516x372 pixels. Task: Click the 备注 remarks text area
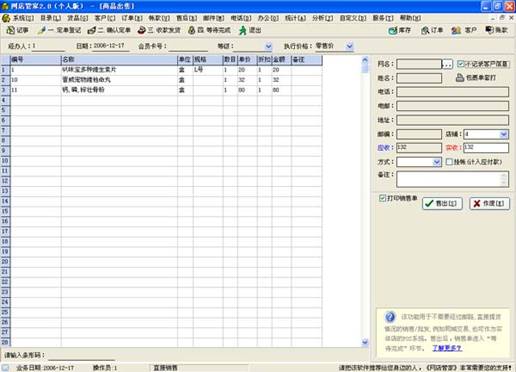(453, 179)
